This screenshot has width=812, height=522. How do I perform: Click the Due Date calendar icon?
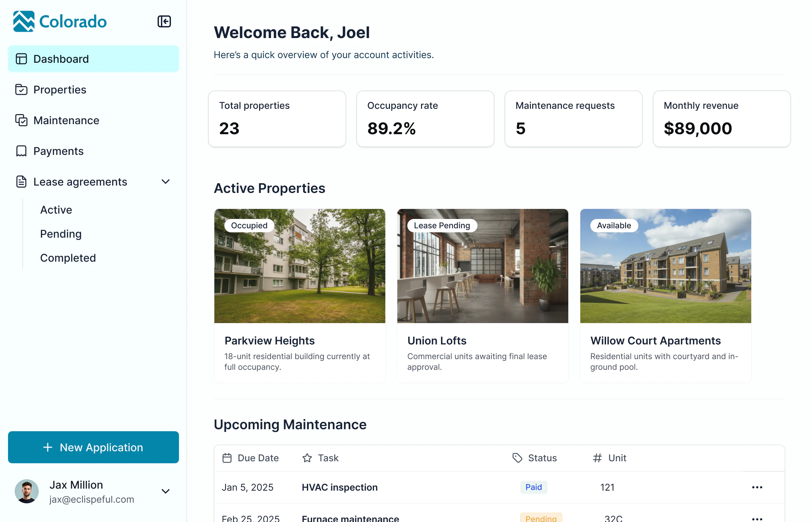[227, 458]
